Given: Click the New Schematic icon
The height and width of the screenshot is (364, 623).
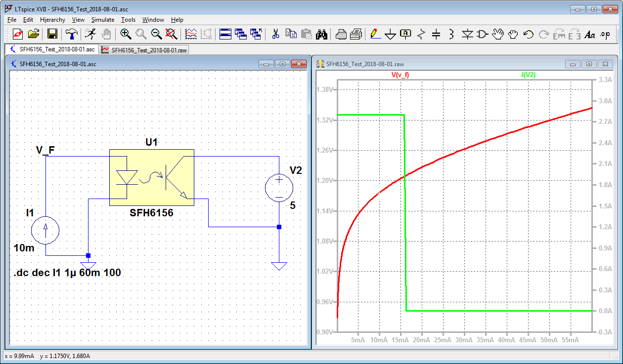Looking at the screenshot, I should click(x=18, y=34).
